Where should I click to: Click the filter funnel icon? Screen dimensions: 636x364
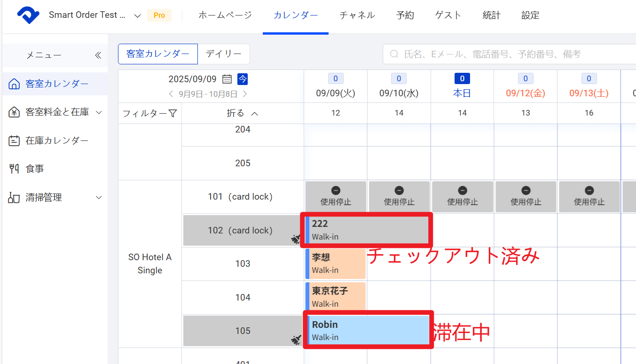[173, 113]
